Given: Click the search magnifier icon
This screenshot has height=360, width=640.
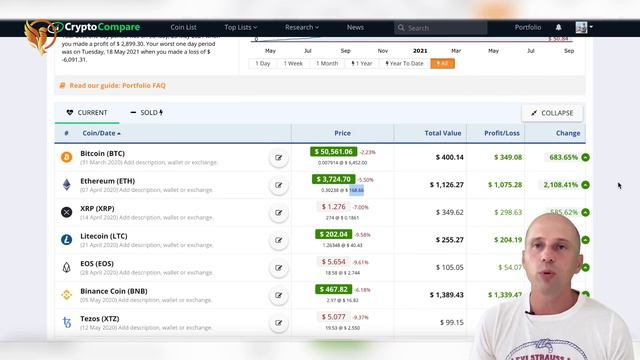Looking at the screenshot, I should click(401, 28).
